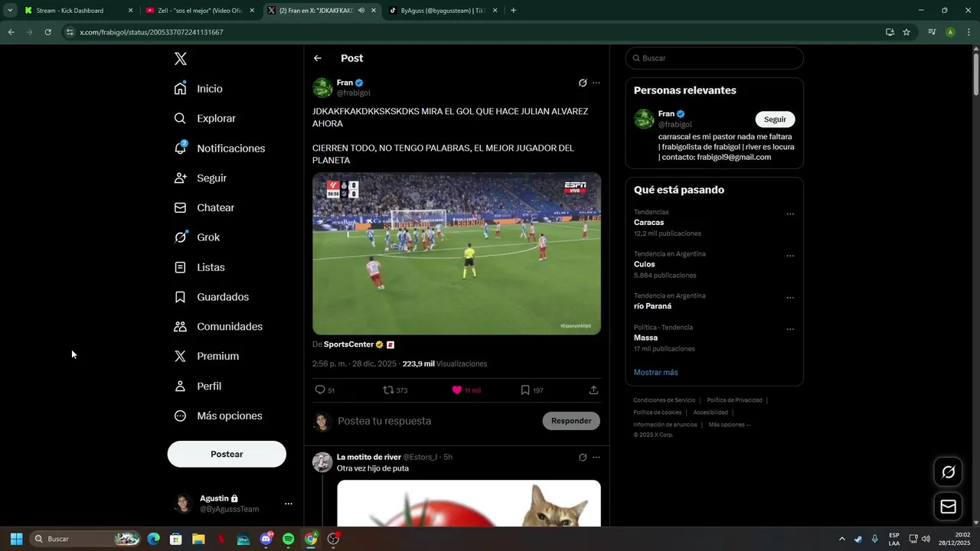Open the Caracas trending topic
Image resolution: width=980 pixels, height=551 pixels.
pyautogui.click(x=648, y=223)
